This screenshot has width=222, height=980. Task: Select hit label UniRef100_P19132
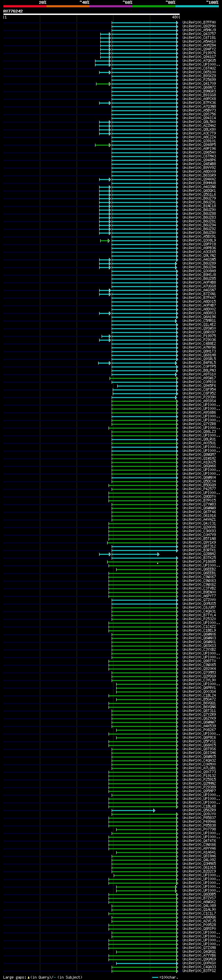(199, 776)
